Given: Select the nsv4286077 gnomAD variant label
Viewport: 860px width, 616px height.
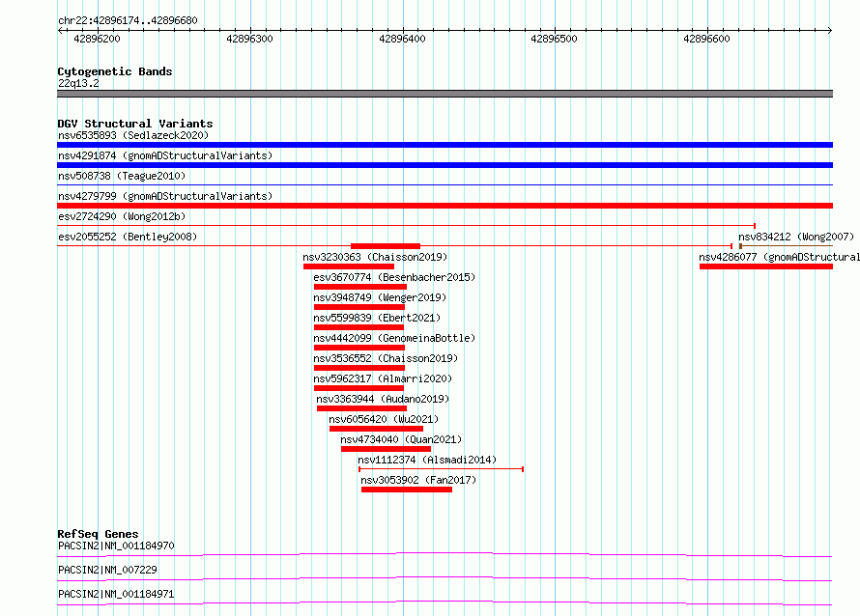Looking at the screenshot, I should 779,257.
